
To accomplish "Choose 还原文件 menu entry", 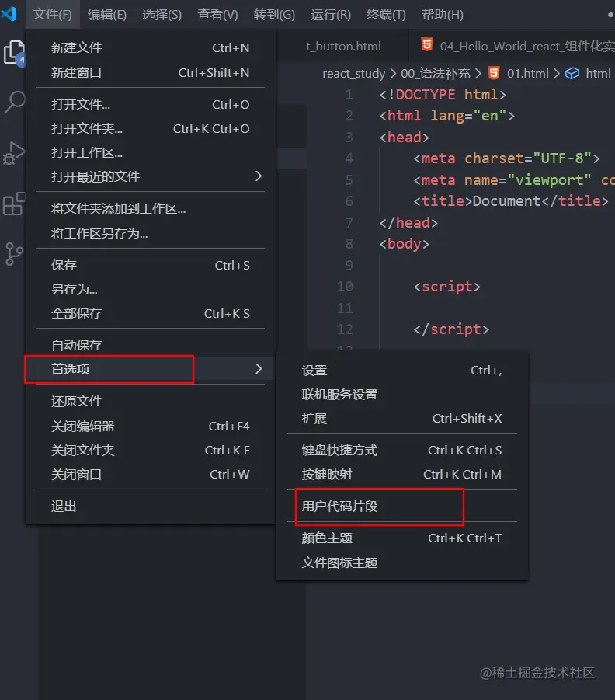I will click(x=151, y=401).
